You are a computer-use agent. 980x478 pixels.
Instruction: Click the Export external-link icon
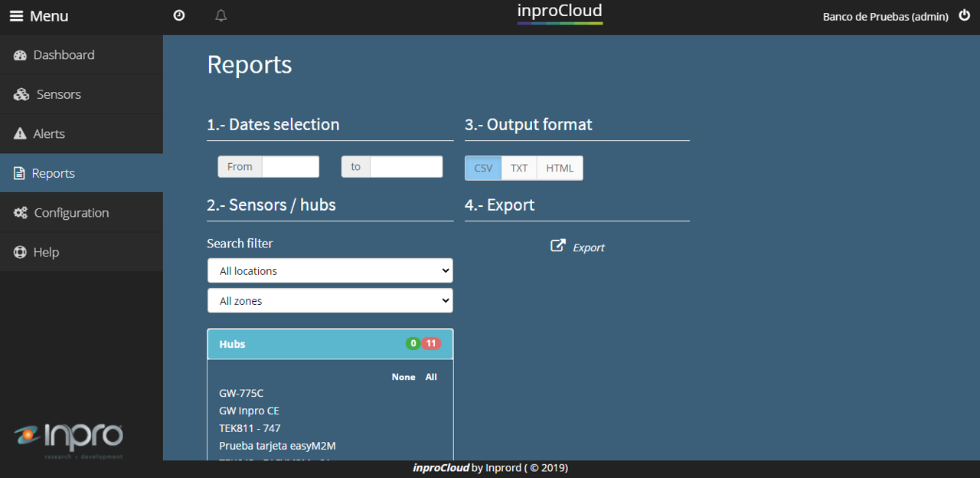[558, 246]
